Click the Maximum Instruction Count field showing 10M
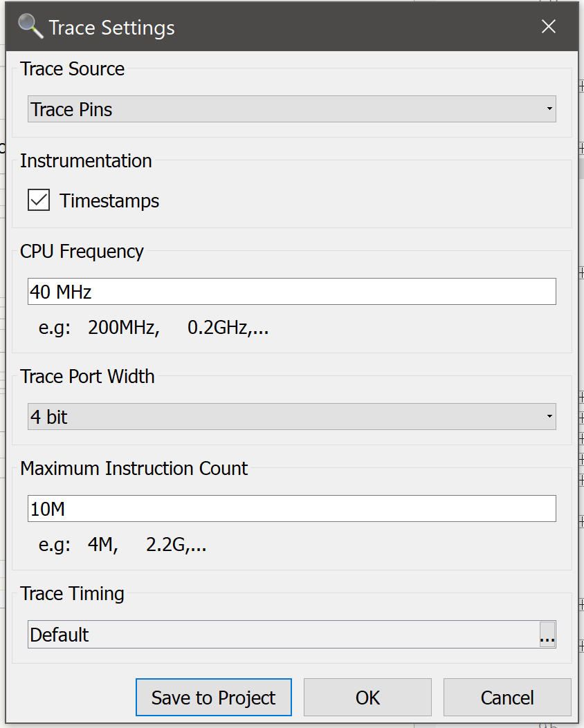This screenshot has width=584, height=728. pyautogui.click(x=291, y=509)
